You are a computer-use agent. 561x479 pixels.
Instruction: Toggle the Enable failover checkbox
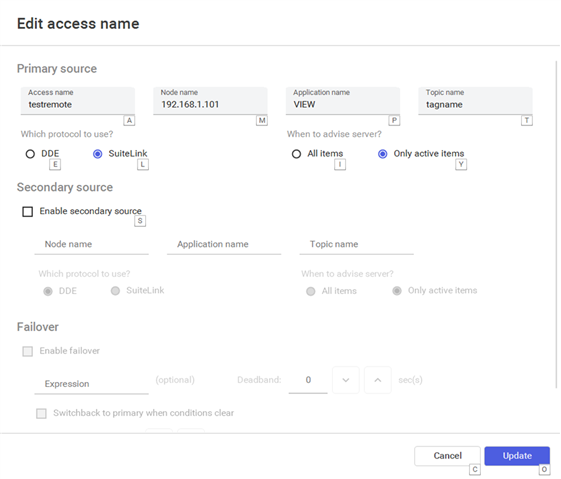(28, 351)
